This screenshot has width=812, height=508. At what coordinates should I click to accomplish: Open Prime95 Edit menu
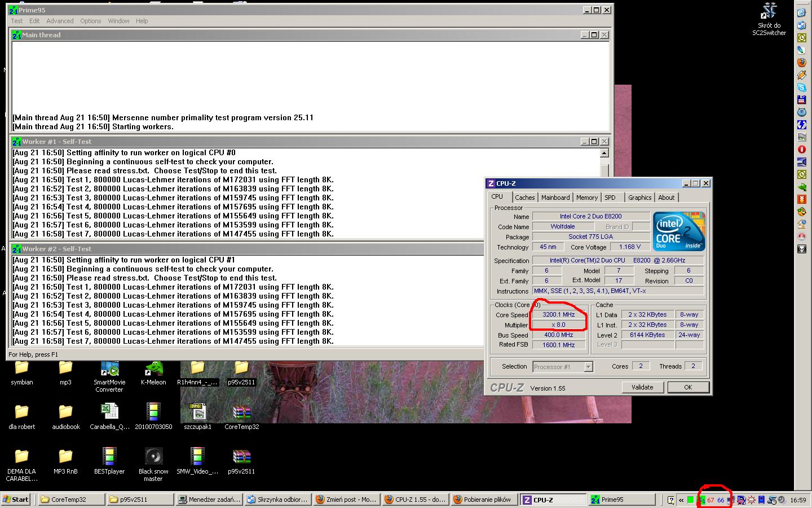tap(34, 21)
